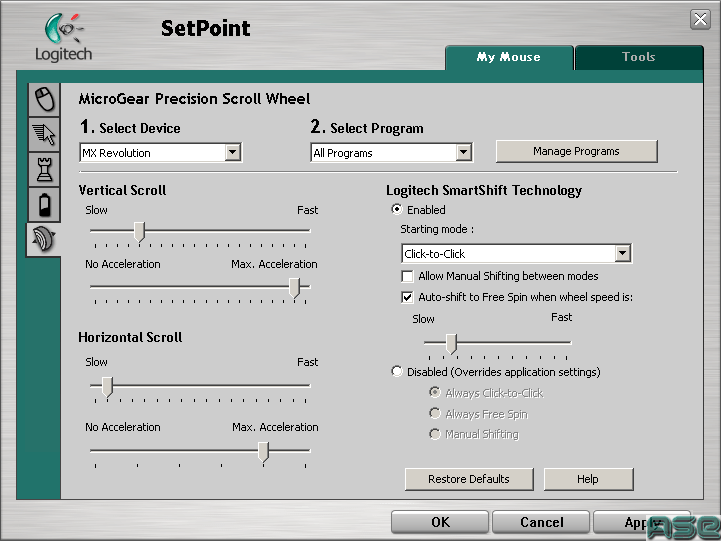Viewport: 721px width, 541px height.
Task: Click the Manage Programs button
Action: click(x=576, y=151)
